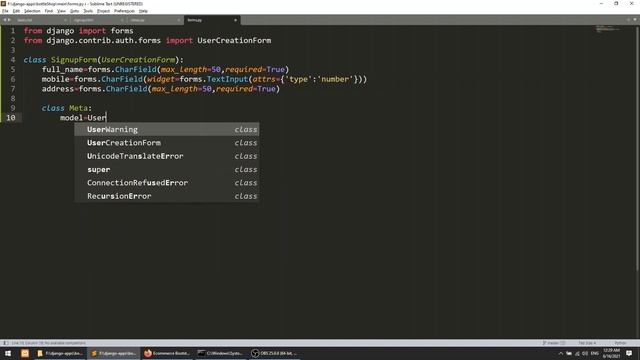Place cursor on SignupForm class name

74,60
